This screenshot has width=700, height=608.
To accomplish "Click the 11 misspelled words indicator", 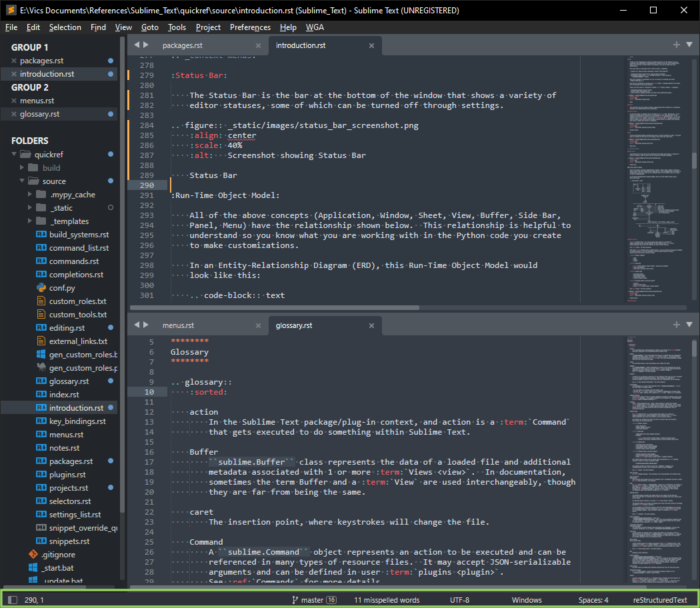I will point(387,600).
